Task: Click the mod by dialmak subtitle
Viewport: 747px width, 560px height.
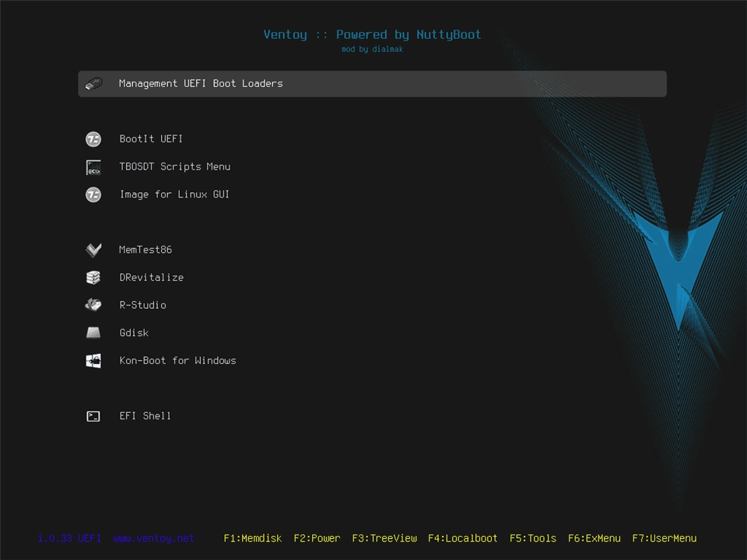Action: pyautogui.click(x=372, y=49)
